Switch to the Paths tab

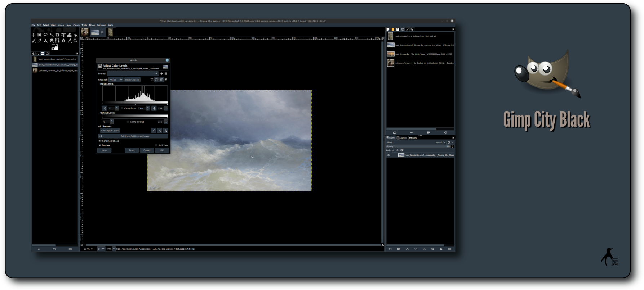pos(413,138)
